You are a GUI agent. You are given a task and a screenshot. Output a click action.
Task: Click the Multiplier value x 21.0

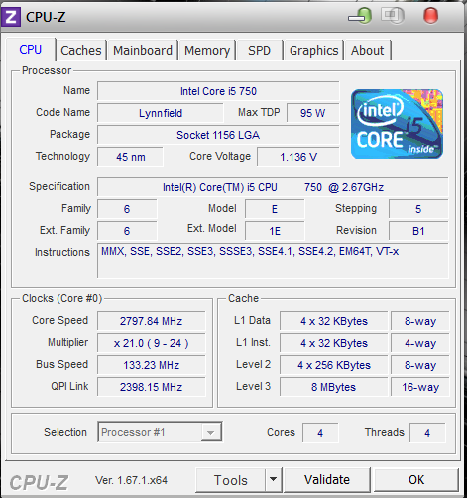[151, 343]
